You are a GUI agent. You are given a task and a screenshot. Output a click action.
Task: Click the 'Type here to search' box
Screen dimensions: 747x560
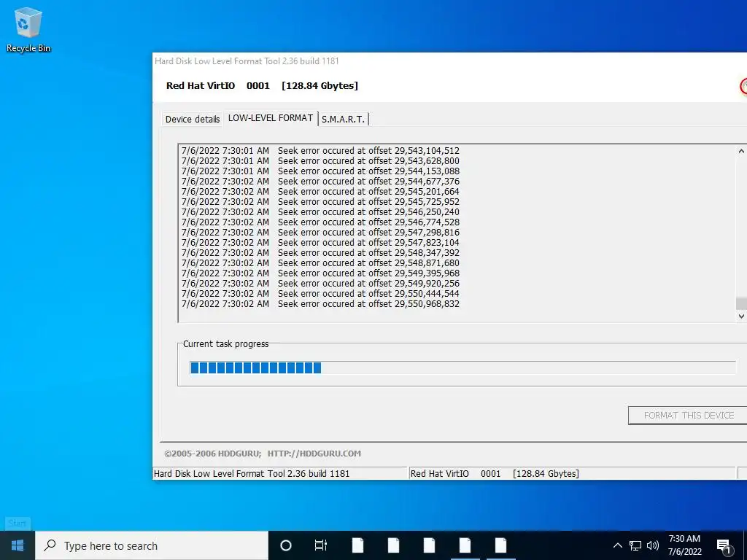click(152, 545)
